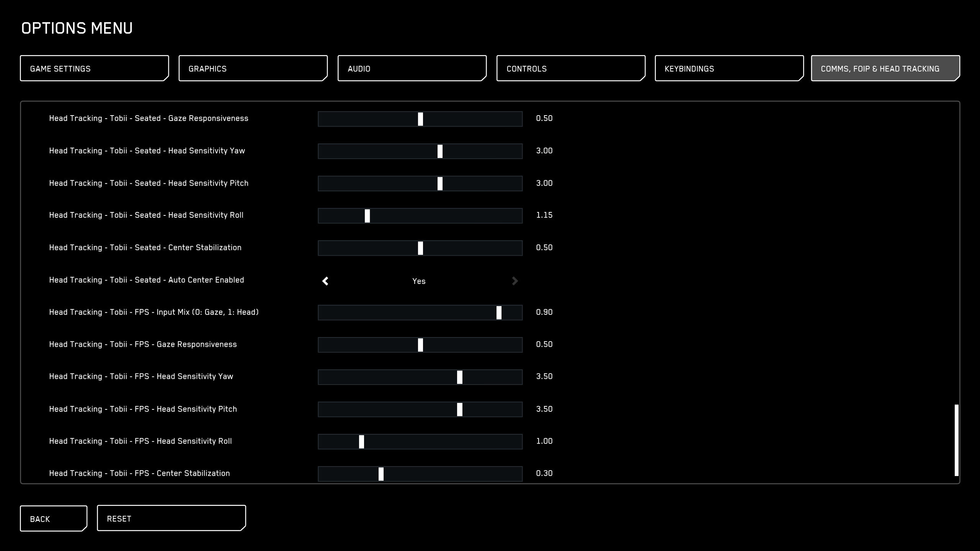980x551 pixels.
Task: Click the FPS Head Sensitivity Roll label
Action: (x=140, y=441)
